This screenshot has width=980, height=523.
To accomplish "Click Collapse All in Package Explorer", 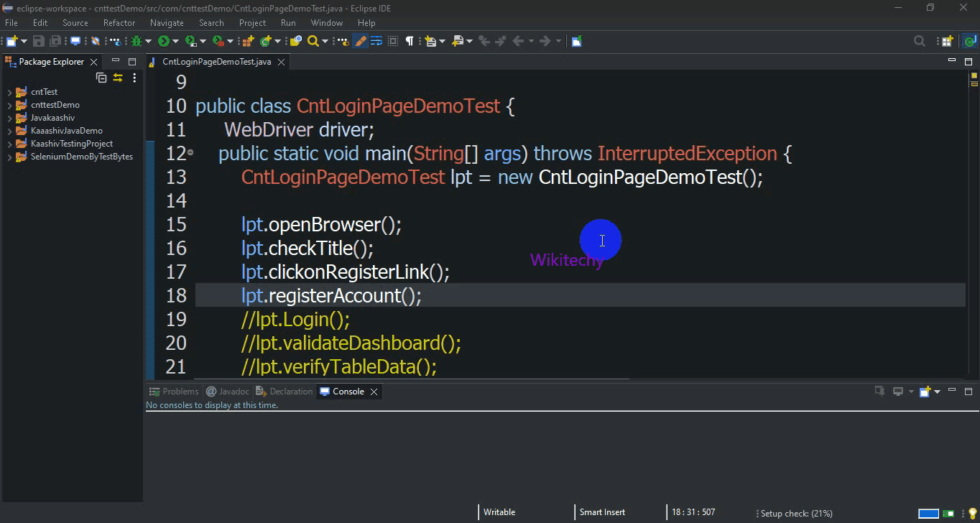I will [101, 78].
